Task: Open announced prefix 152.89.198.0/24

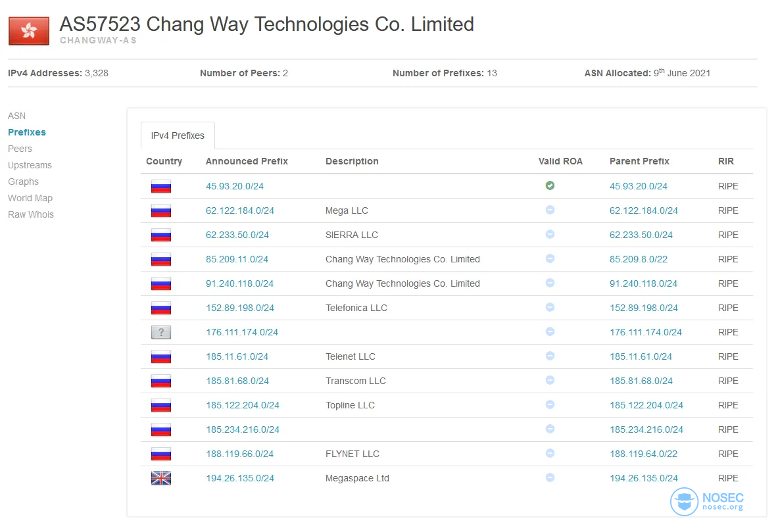Action: point(240,308)
